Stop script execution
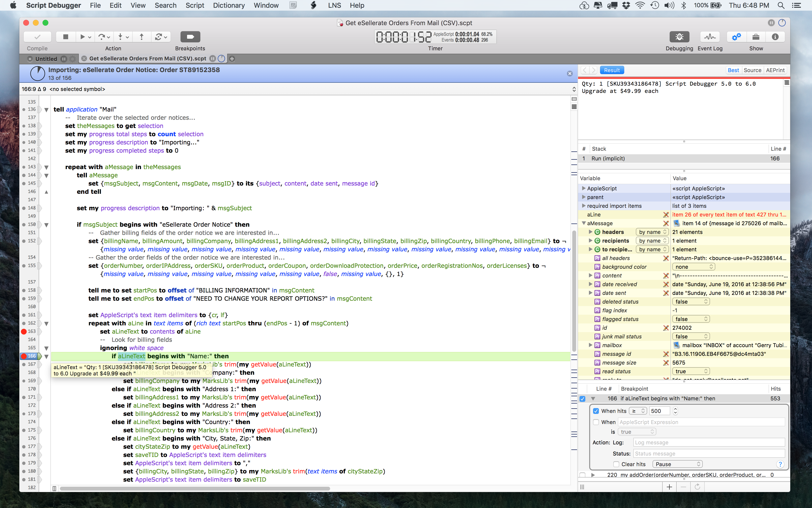812x508 pixels. tap(65, 37)
